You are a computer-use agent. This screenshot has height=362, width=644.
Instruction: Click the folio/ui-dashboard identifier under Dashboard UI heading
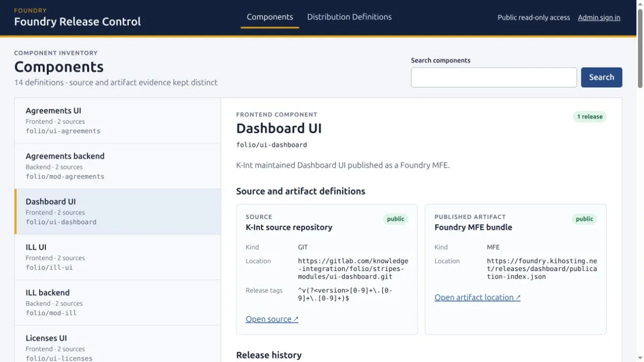(271, 145)
